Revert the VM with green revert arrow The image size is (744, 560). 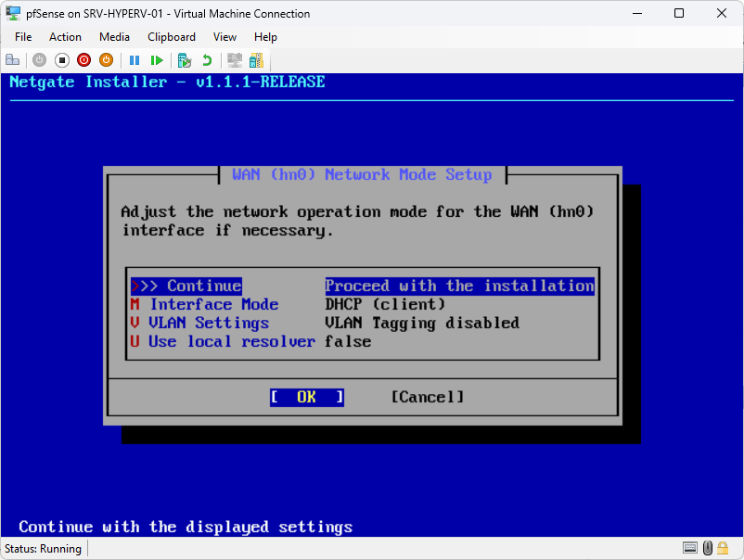206,59
